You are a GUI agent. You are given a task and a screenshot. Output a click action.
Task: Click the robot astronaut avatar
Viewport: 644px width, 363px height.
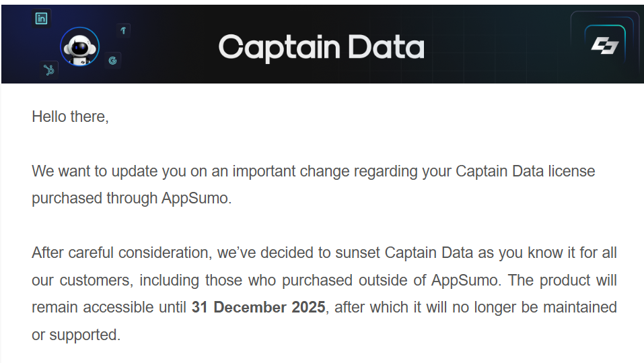tap(79, 47)
